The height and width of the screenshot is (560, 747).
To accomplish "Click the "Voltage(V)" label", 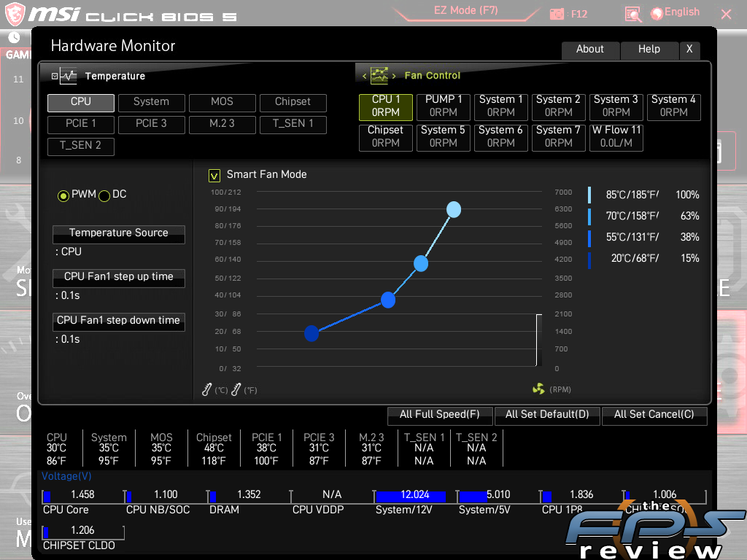I will (x=66, y=476).
